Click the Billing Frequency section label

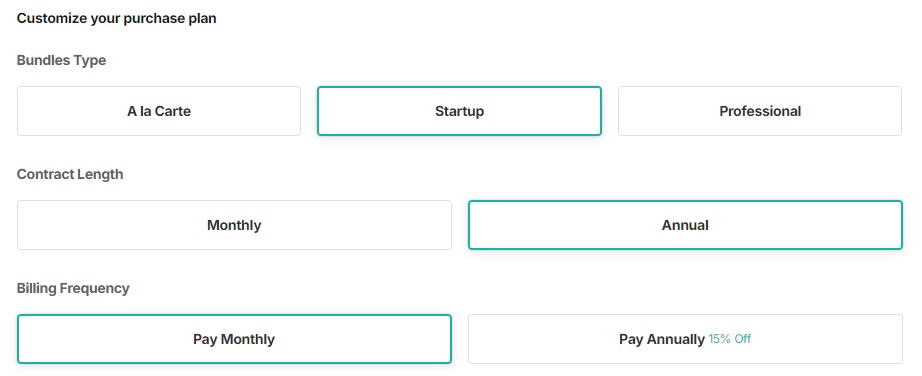click(73, 288)
